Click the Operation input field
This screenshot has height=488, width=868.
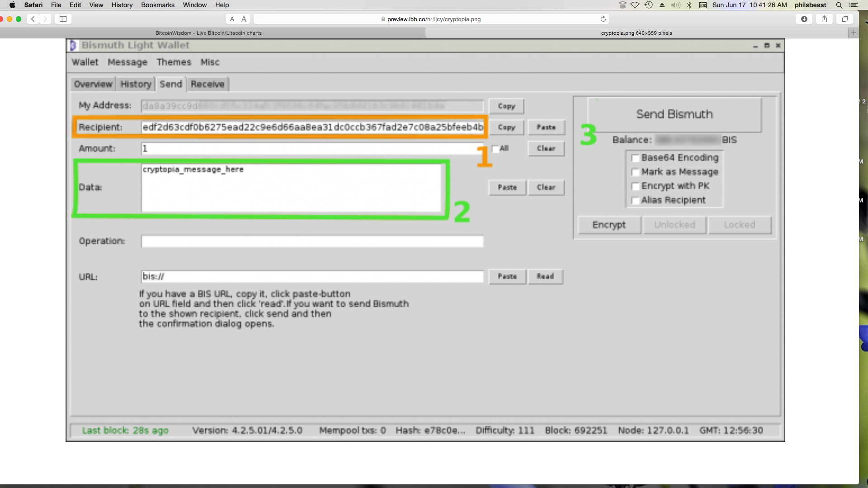pos(312,241)
